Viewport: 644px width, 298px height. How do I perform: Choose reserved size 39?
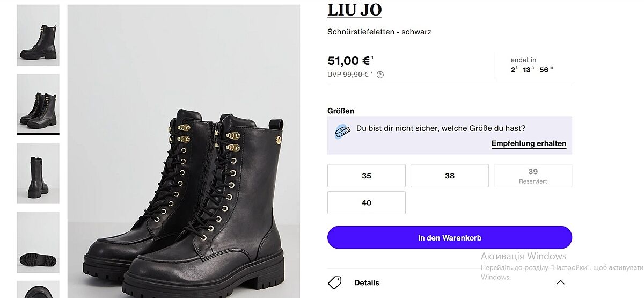[x=533, y=176]
